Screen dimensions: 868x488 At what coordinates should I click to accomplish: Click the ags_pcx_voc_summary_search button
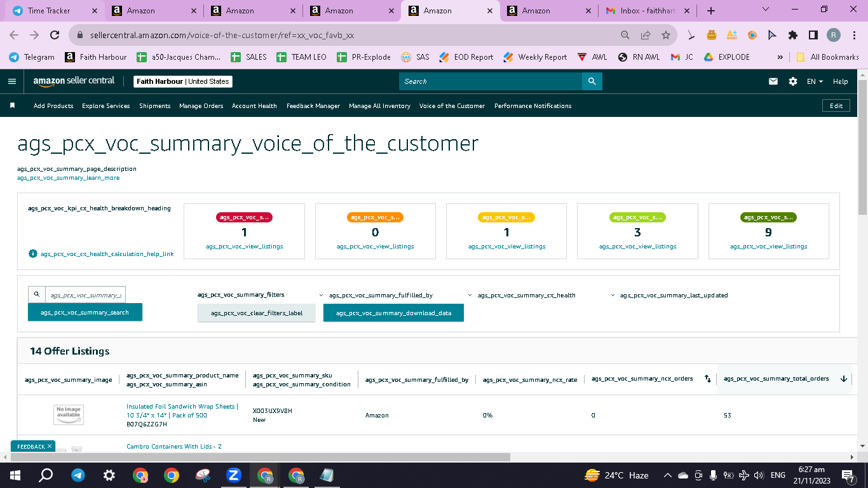click(x=85, y=312)
